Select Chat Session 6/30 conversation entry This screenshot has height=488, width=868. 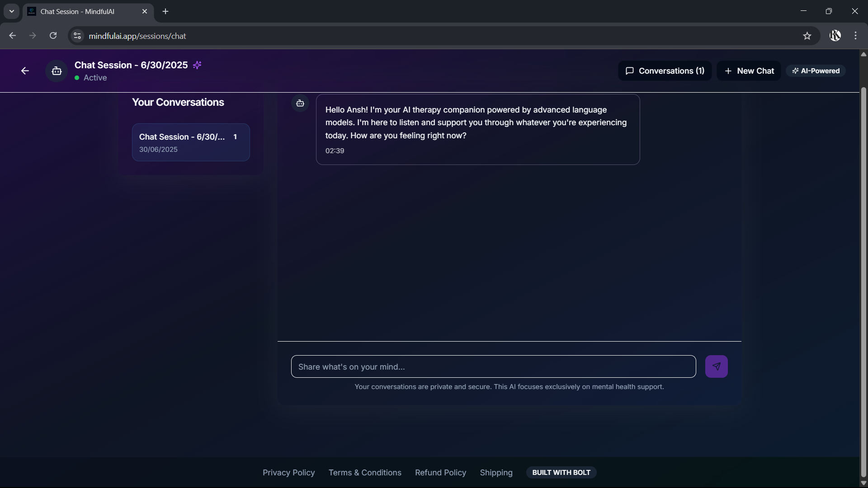[191, 142]
